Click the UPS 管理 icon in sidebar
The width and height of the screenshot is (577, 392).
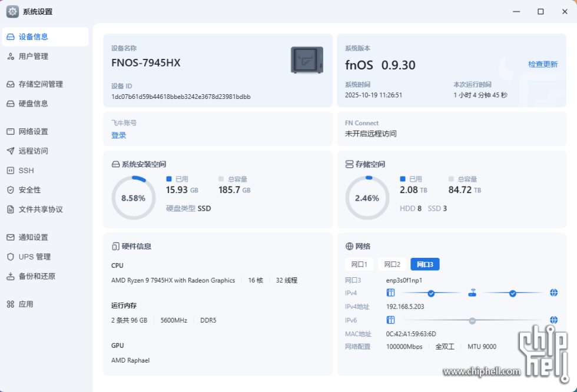click(x=11, y=257)
